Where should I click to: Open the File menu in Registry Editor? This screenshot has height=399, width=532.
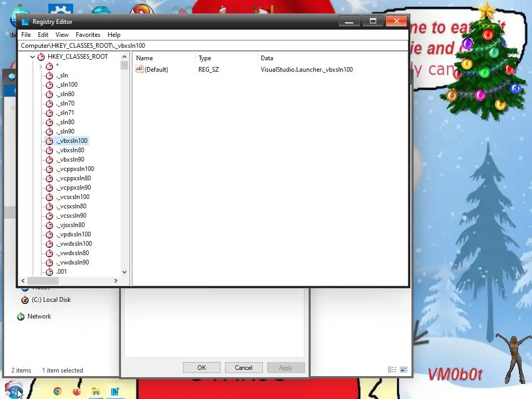coord(26,35)
